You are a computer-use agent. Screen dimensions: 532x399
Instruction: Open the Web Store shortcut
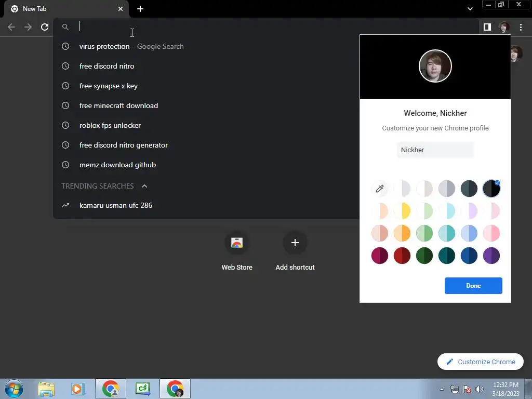tap(237, 251)
